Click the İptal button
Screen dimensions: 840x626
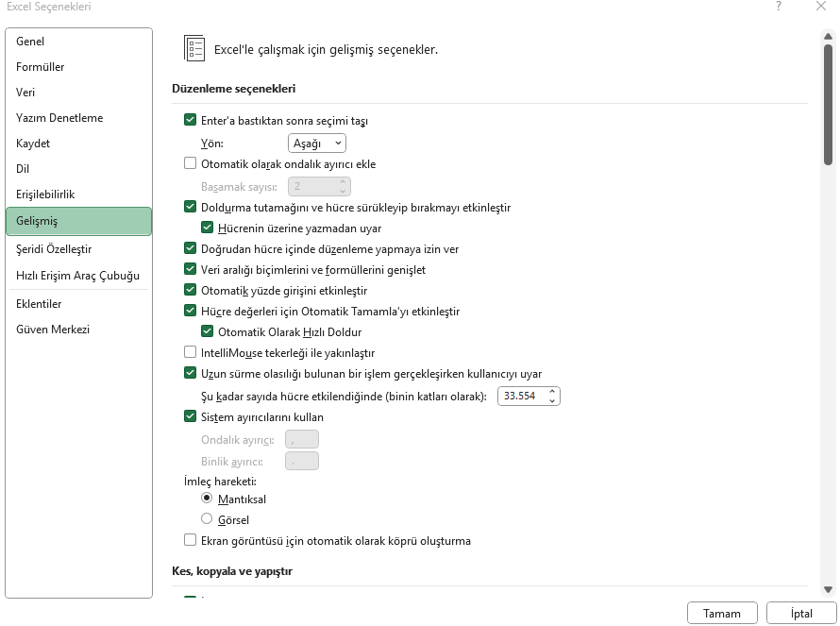click(x=801, y=614)
